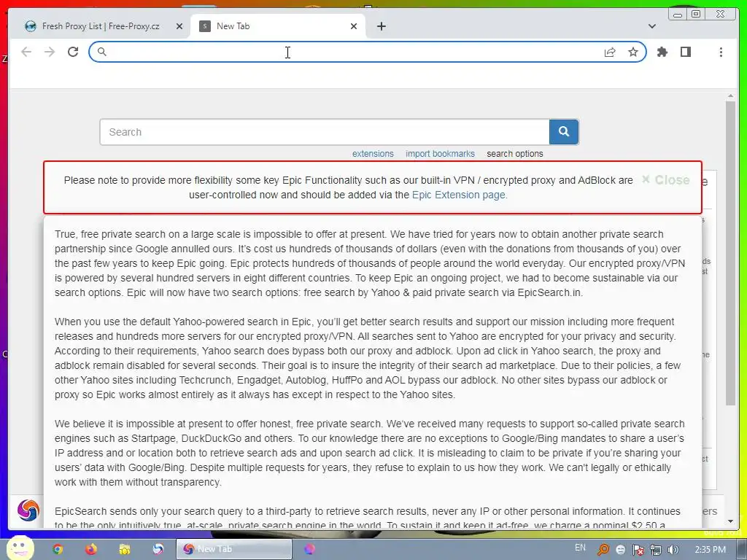Screen dimensions: 747x560
Task: Click the scrollbar down arrow
Action: point(730,521)
